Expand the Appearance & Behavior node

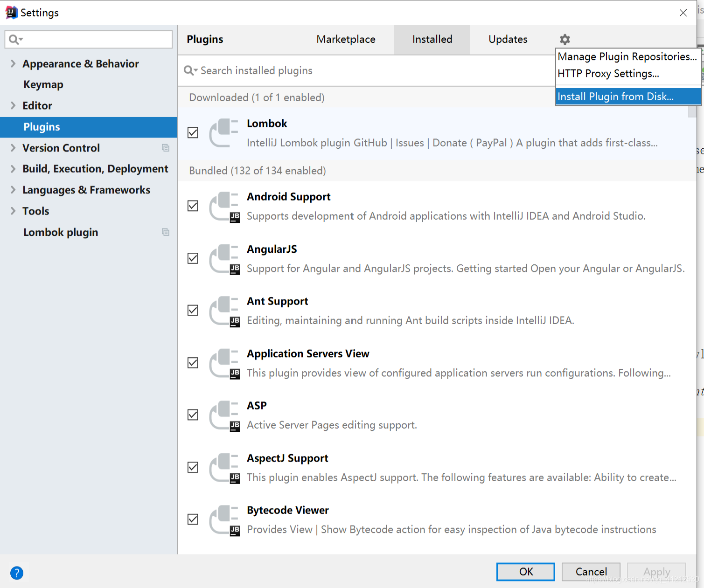13,63
